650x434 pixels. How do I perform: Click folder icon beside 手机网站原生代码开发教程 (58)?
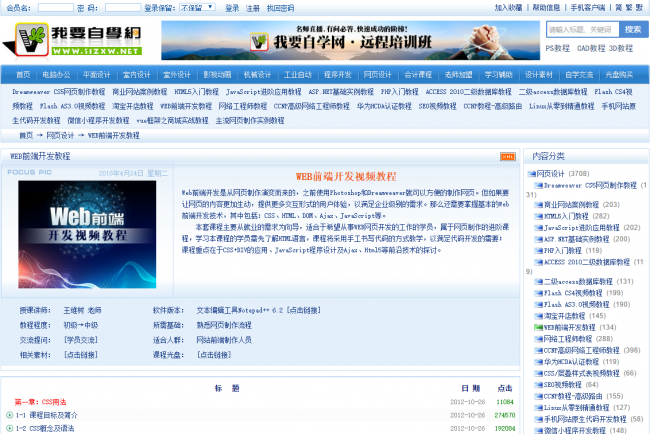pyautogui.click(x=538, y=419)
